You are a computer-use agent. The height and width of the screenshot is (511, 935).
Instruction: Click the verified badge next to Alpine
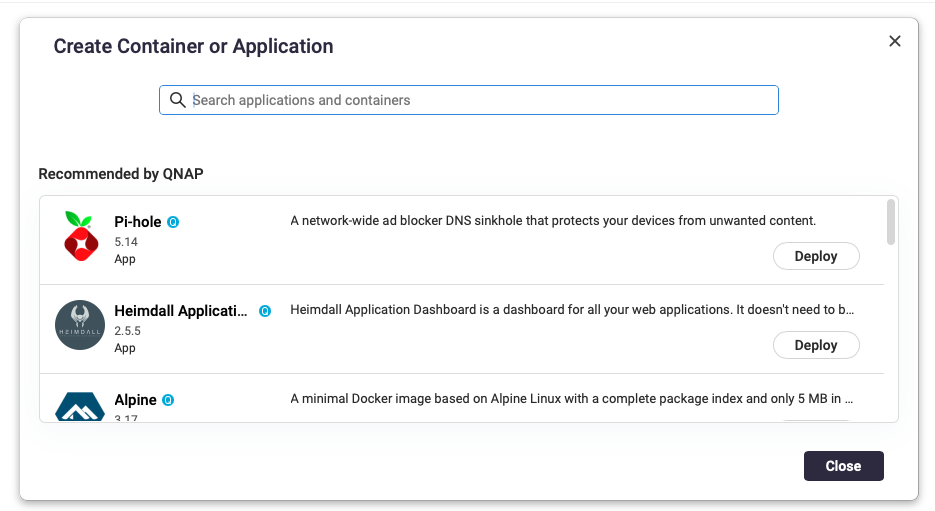coord(169,400)
